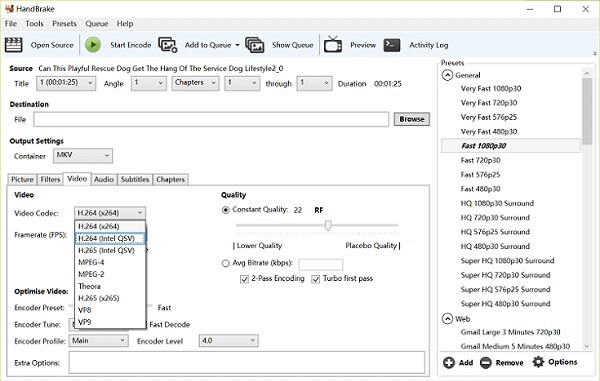Choose H.264 (Intel QSV) codec option
The width and height of the screenshot is (600, 381).
[x=110, y=238]
